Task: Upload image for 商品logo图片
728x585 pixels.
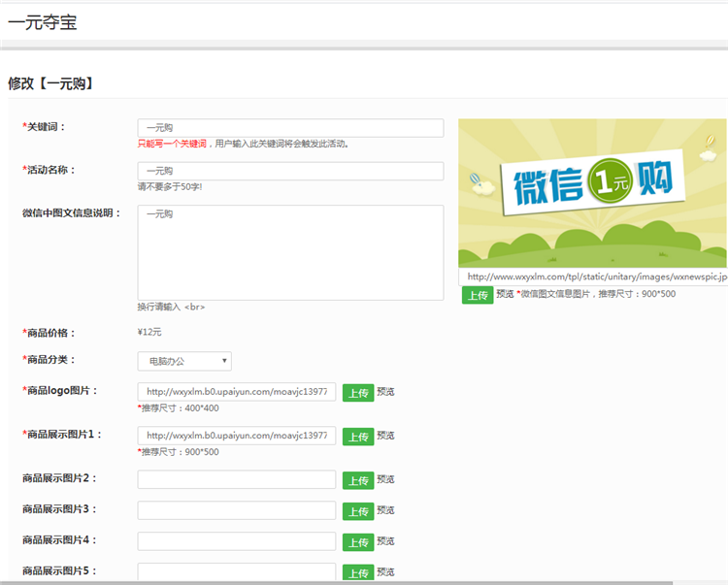Action: point(358,393)
